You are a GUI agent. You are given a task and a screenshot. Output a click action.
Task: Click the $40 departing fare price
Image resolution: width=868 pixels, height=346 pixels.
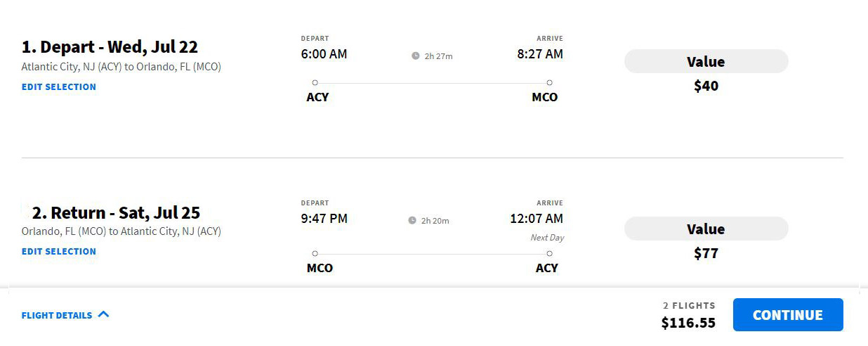706,86
